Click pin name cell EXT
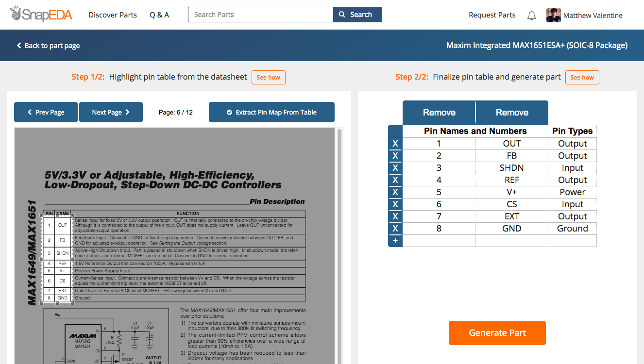This screenshot has height=364, width=644. [x=512, y=216]
